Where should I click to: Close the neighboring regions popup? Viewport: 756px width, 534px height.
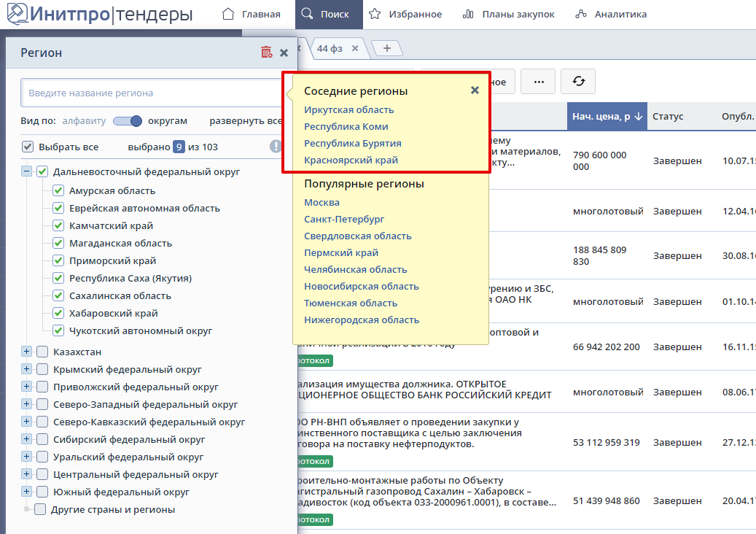(475, 90)
